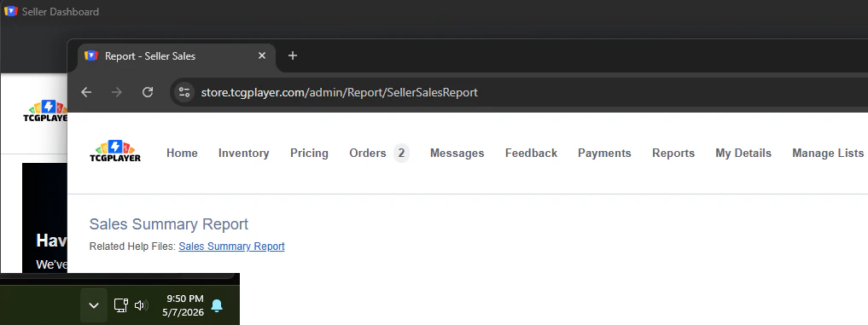This screenshot has width=868, height=325.
Task: Reload the Seller Sales Report page
Action: coord(148,92)
